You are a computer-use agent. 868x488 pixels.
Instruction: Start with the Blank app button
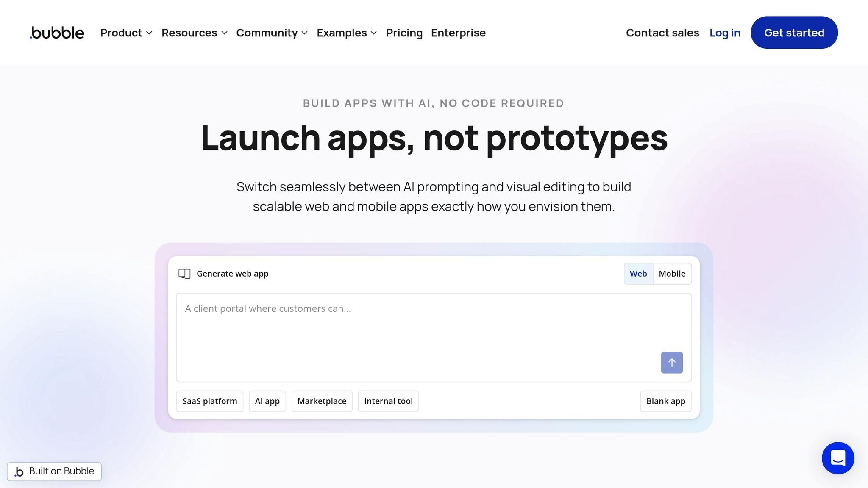click(665, 401)
